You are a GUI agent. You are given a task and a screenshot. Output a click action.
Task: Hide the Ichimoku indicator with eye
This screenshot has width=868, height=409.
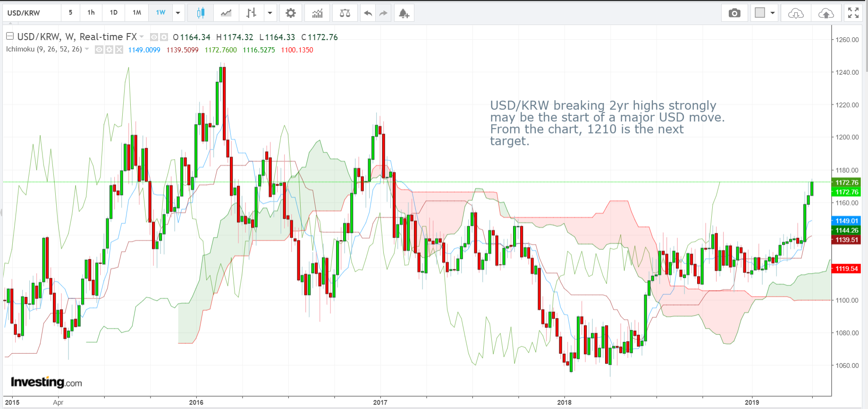click(x=99, y=50)
